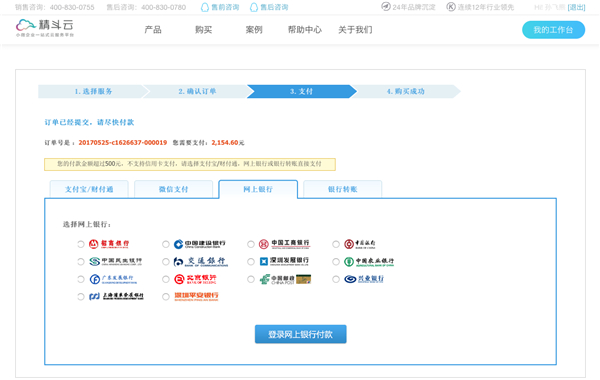
Task: Click the 精斗云 cloud logo
Action: [x=45, y=28]
